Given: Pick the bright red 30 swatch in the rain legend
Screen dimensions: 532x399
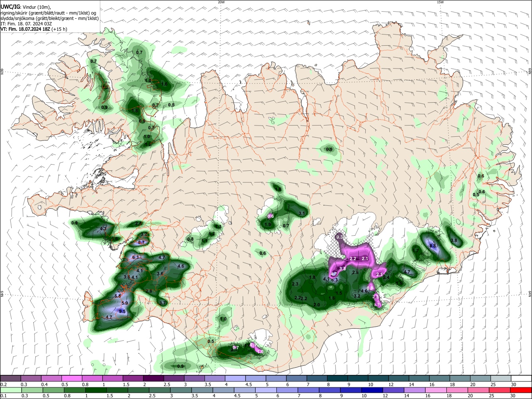Looking at the screenshot, I should (521, 390).
